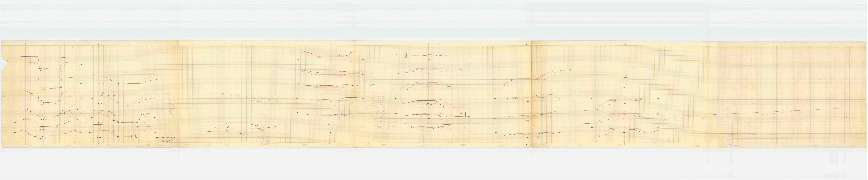
Task: Select the "4' Up Str." section label
Action: pos(44,90)
